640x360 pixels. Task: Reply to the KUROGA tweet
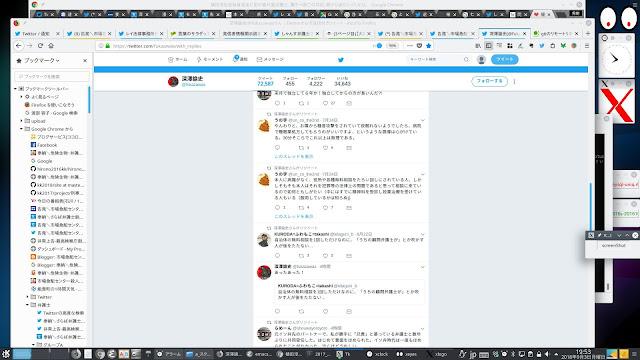pos(278,256)
